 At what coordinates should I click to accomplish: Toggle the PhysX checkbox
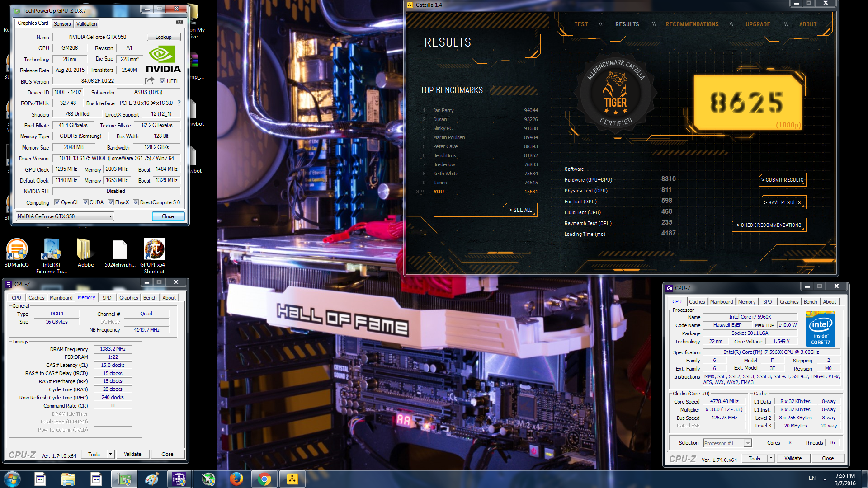(111, 202)
